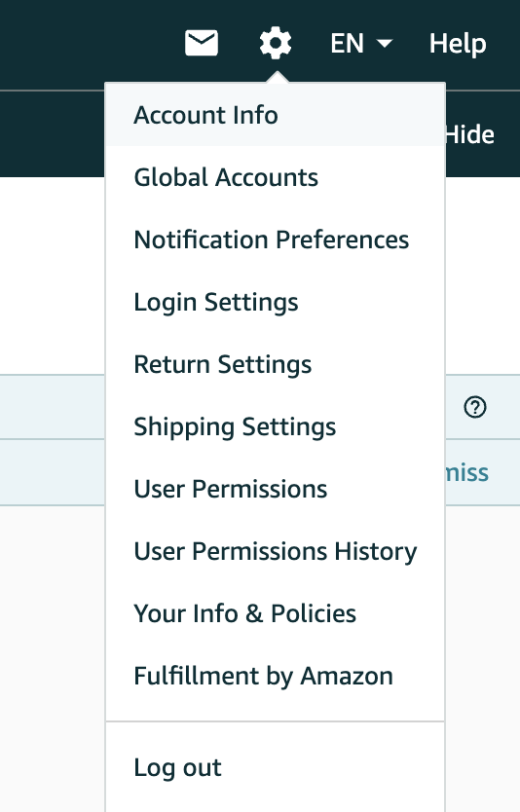Log out of the seller account
520x812 pixels.
coord(276,767)
